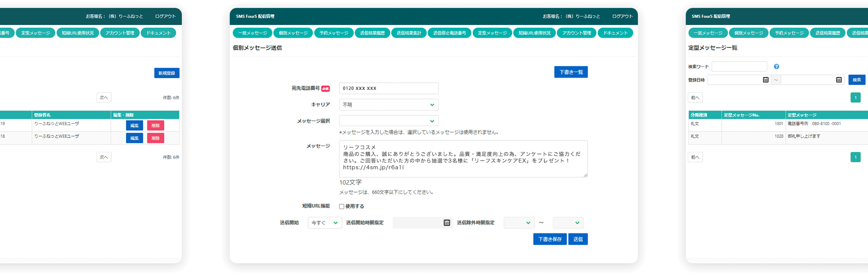Click 編集・削除 column header in left window
This screenshot has width=868, height=276.
point(145,115)
